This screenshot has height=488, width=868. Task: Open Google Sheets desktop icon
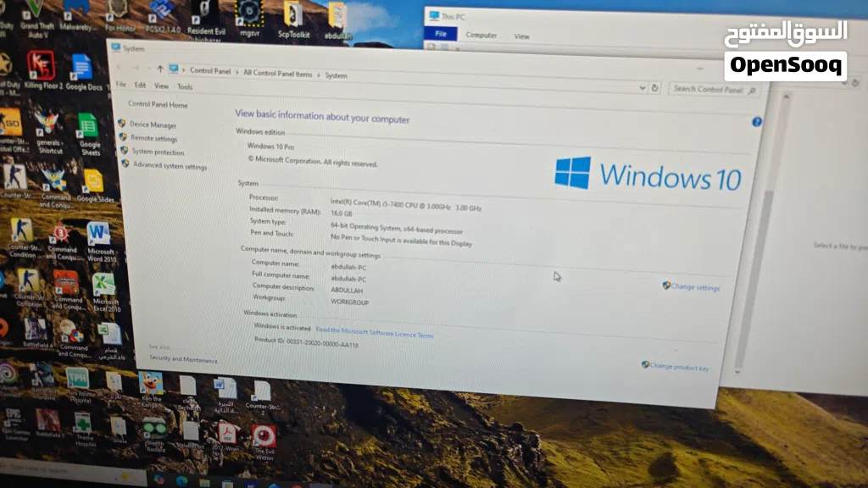tap(88, 135)
